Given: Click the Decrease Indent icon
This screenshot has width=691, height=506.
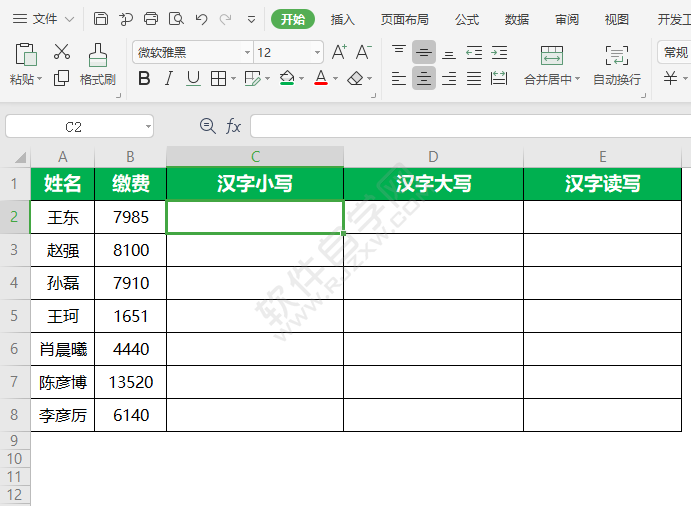Looking at the screenshot, I should click(x=474, y=53).
